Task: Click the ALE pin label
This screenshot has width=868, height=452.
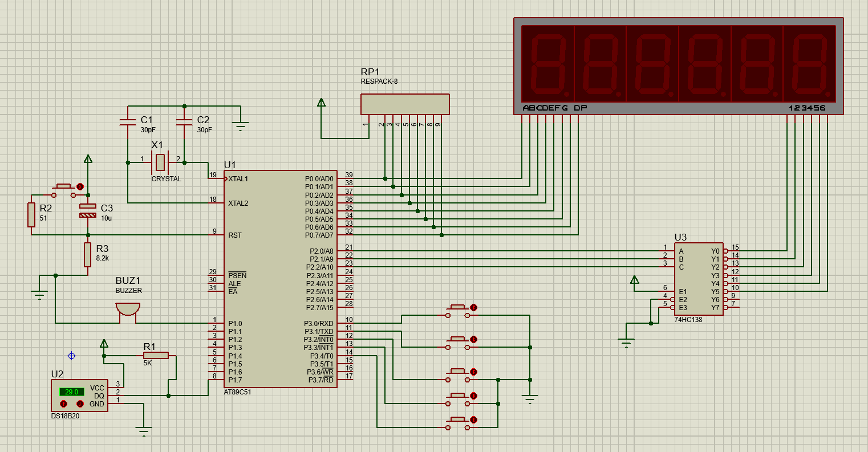Action: click(x=234, y=283)
